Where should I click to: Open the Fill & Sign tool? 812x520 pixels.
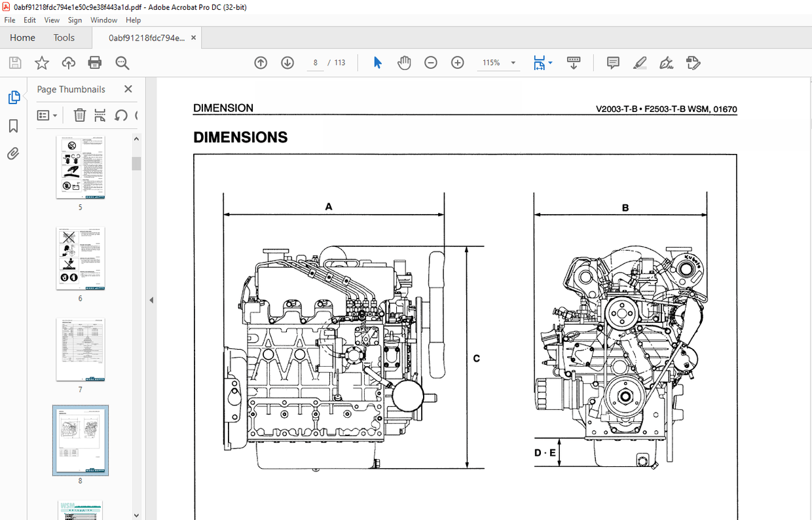click(x=666, y=62)
